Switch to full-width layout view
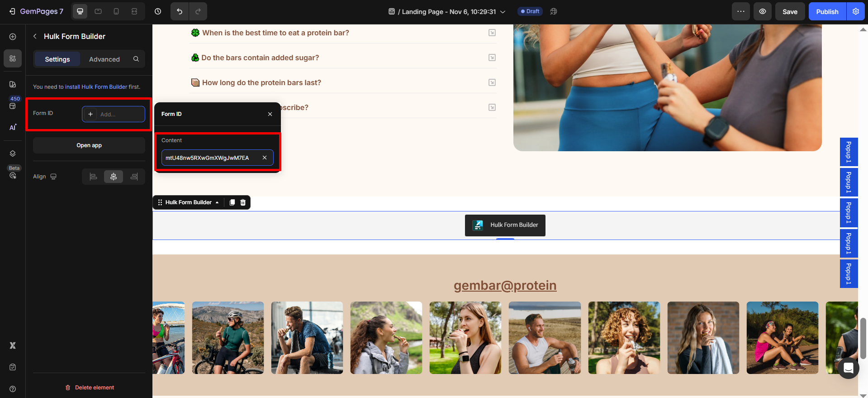 click(x=134, y=11)
